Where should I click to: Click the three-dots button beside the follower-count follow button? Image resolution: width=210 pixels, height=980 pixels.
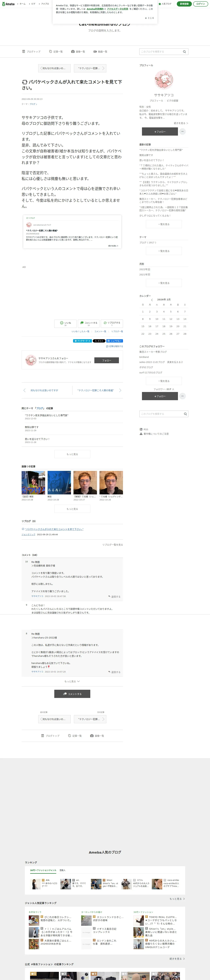tap(183, 396)
